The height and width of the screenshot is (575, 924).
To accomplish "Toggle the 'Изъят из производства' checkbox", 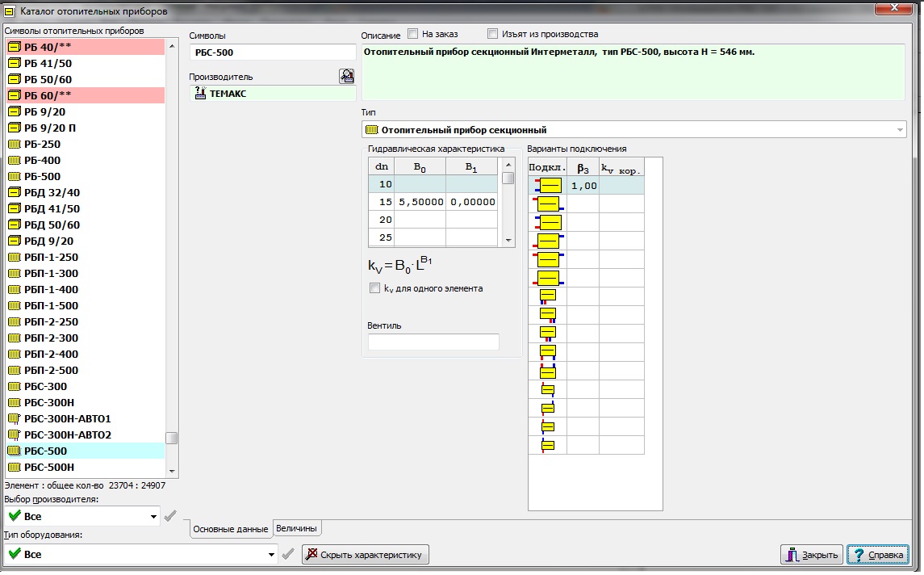I will click(493, 34).
